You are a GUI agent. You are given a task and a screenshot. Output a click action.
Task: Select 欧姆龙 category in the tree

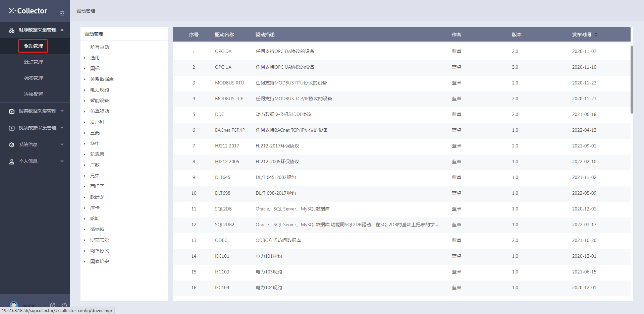pyautogui.click(x=97, y=197)
